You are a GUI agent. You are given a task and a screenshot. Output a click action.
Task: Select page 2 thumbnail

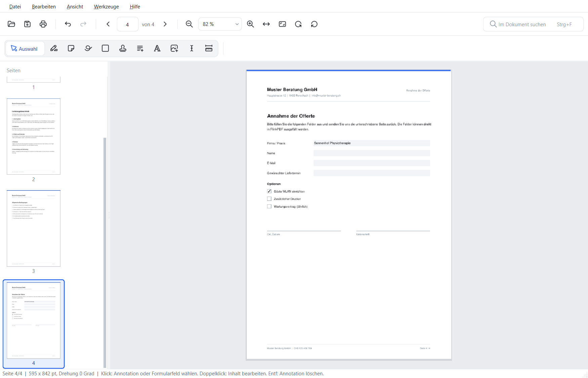point(34,136)
